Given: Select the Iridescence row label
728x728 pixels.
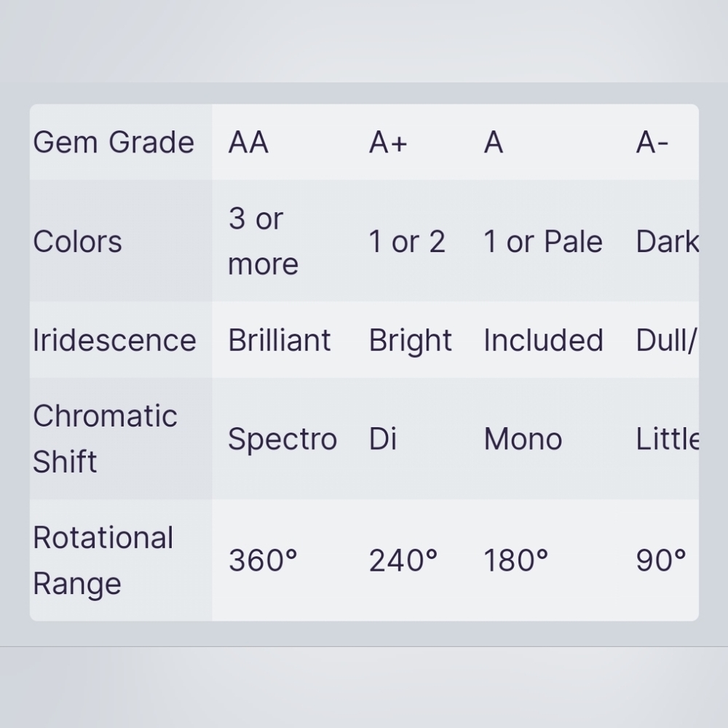Looking at the screenshot, I should pyautogui.click(x=114, y=340).
